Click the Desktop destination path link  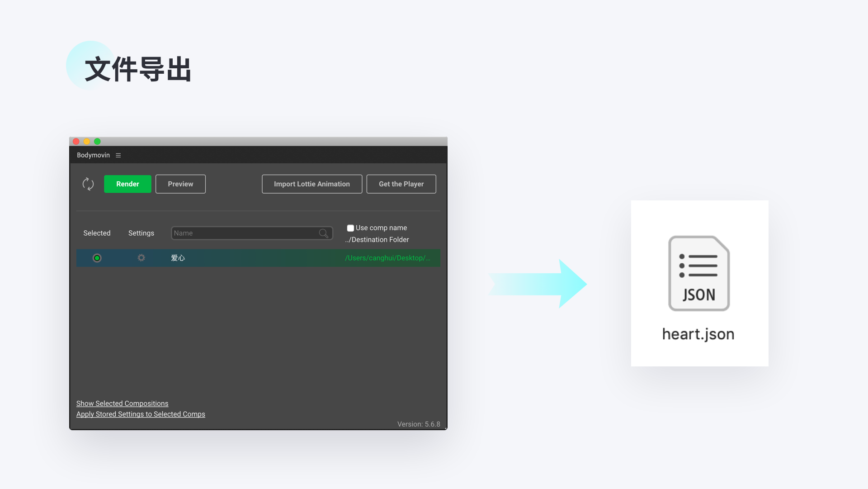[x=387, y=258]
